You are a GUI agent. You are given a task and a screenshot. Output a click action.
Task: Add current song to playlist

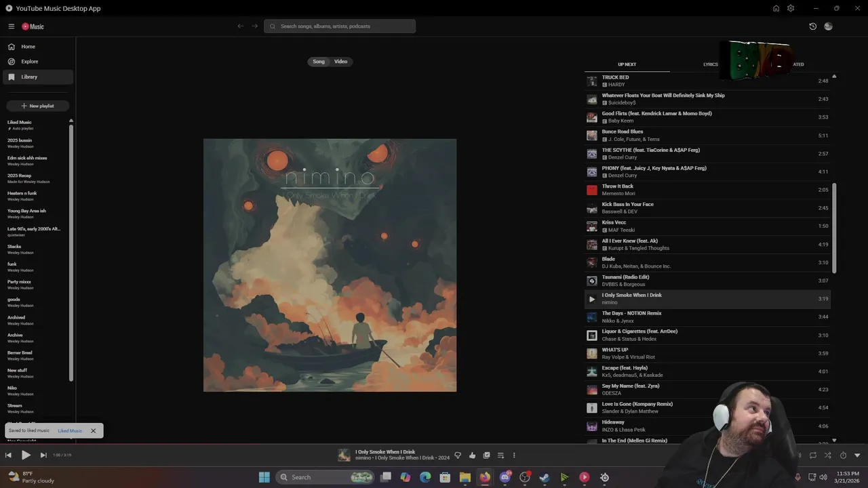click(500, 455)
